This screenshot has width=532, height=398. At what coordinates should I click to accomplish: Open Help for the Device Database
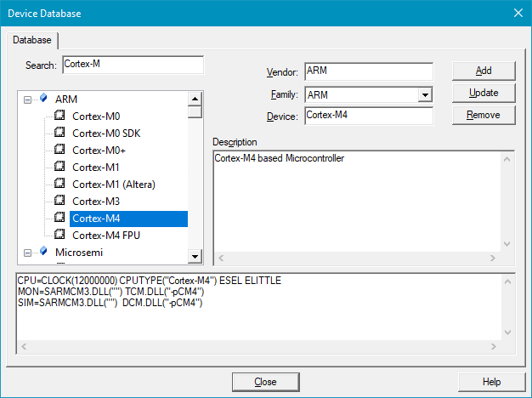491,382
